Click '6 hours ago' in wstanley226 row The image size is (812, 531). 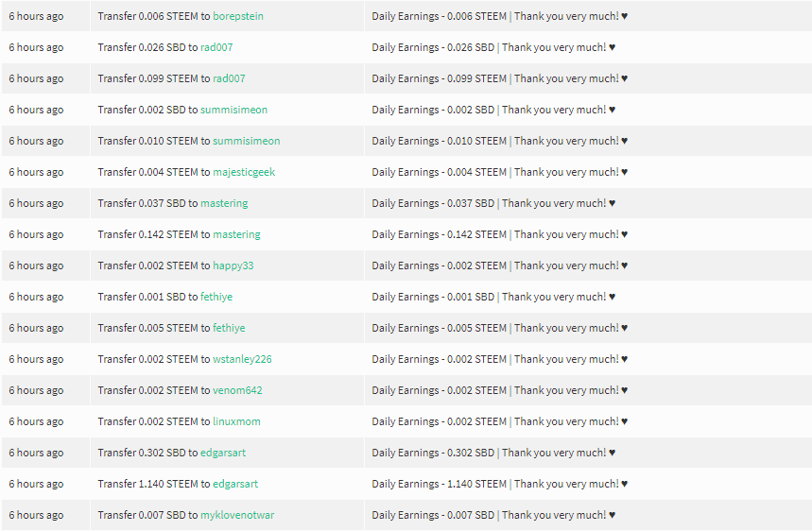(36, 359)
